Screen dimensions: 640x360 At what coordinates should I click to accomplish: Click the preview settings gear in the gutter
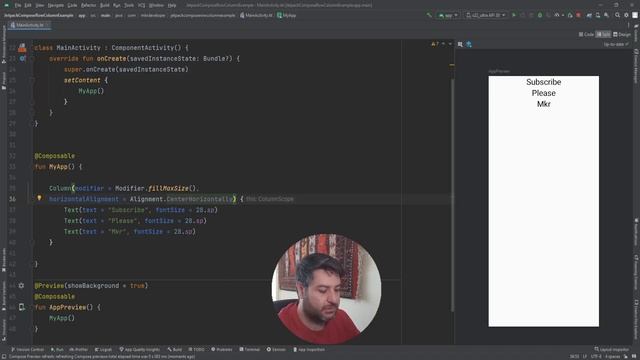point(21,285)
